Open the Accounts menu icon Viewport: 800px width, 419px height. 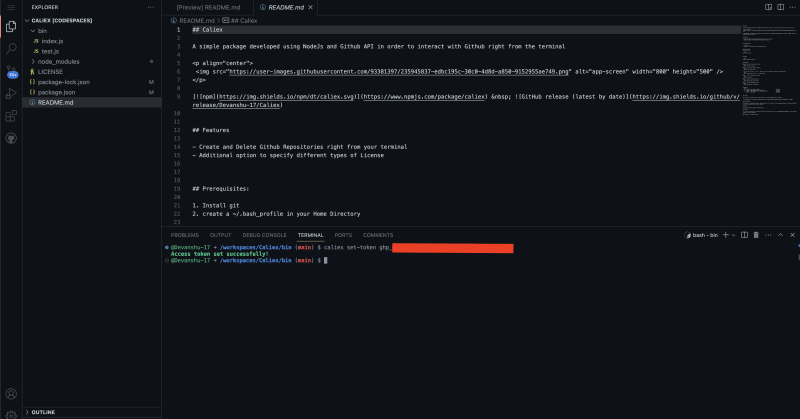coord(11,394)
